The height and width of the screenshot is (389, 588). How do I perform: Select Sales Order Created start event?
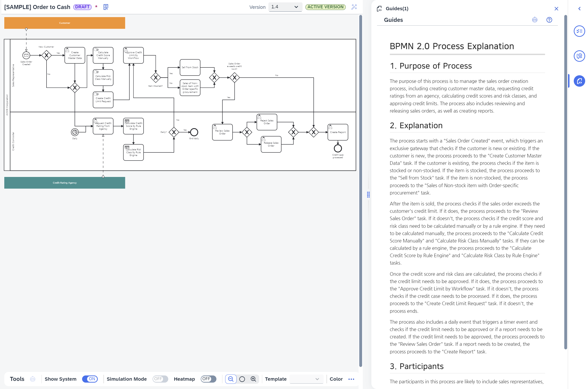[26, 55]
